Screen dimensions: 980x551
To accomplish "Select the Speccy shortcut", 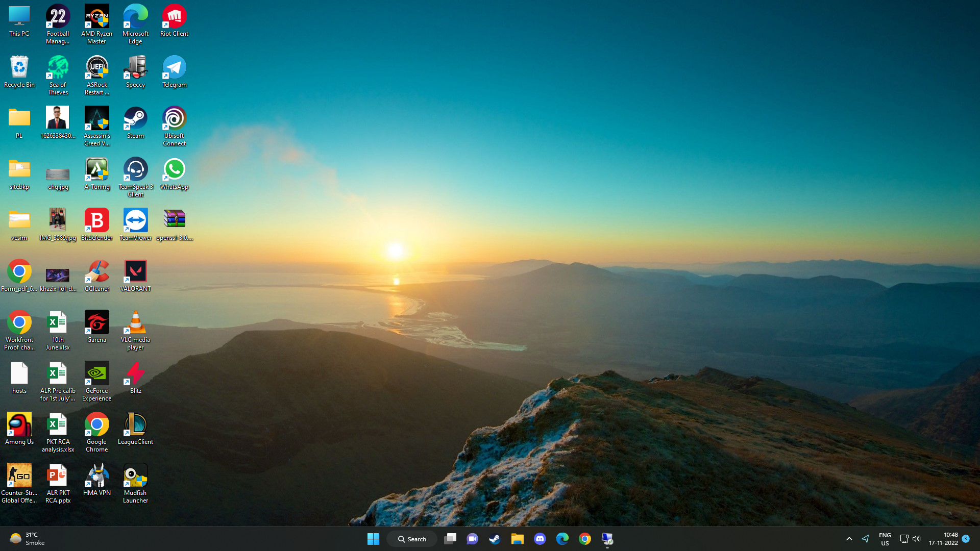I will pos(135,72).
